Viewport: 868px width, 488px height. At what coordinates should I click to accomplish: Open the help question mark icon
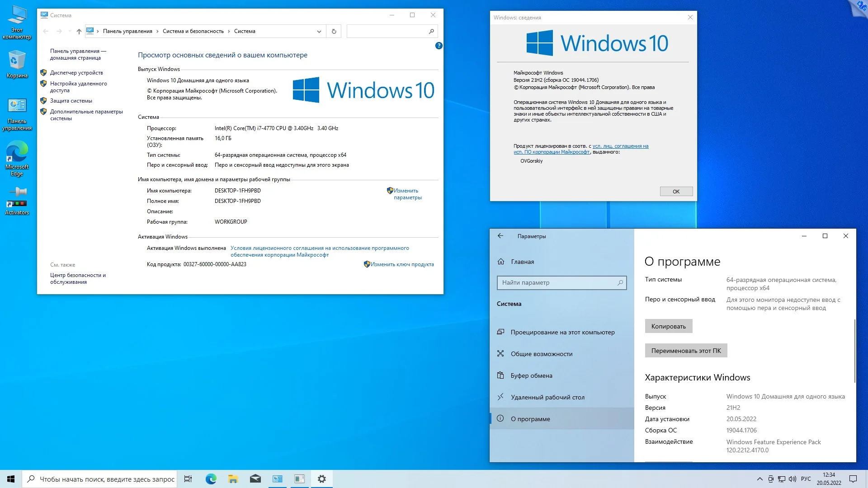tap(439, 46)
